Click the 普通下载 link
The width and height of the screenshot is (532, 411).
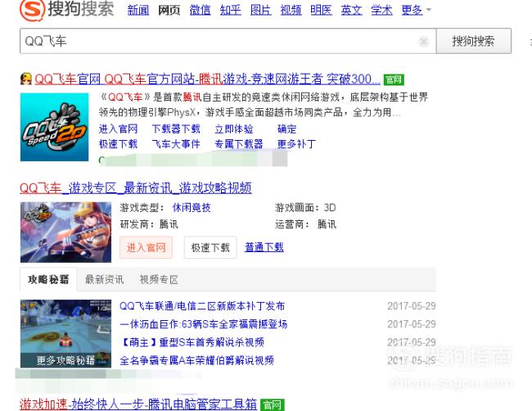click(x=264, y=247)
